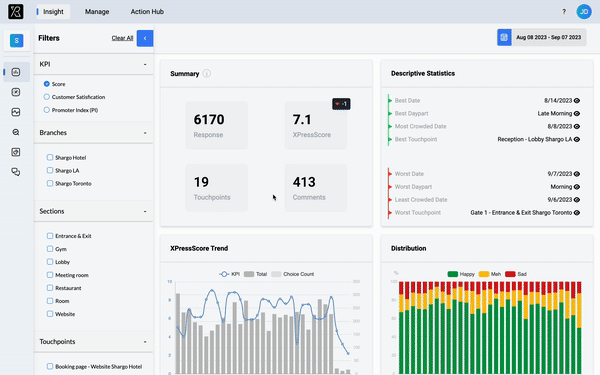This screenshot has height=375, width=600.
Task: Collapse the Branches filter section
Action: pos(145,133)
